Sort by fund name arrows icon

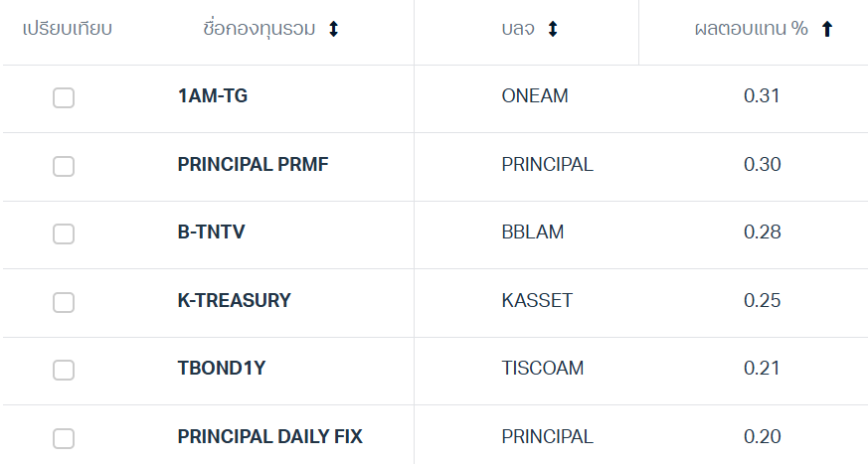[334, 29]
